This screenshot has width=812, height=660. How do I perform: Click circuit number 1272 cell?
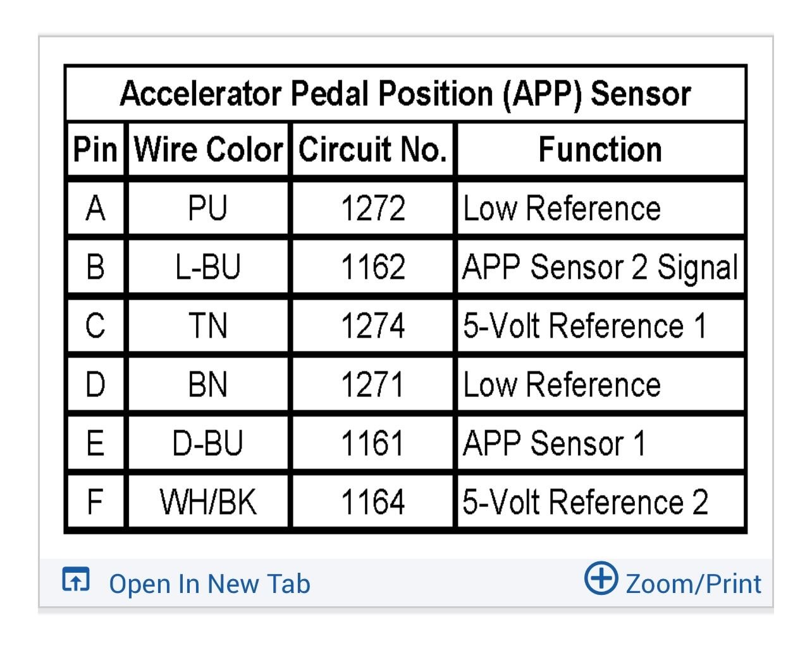click(372, 209)
